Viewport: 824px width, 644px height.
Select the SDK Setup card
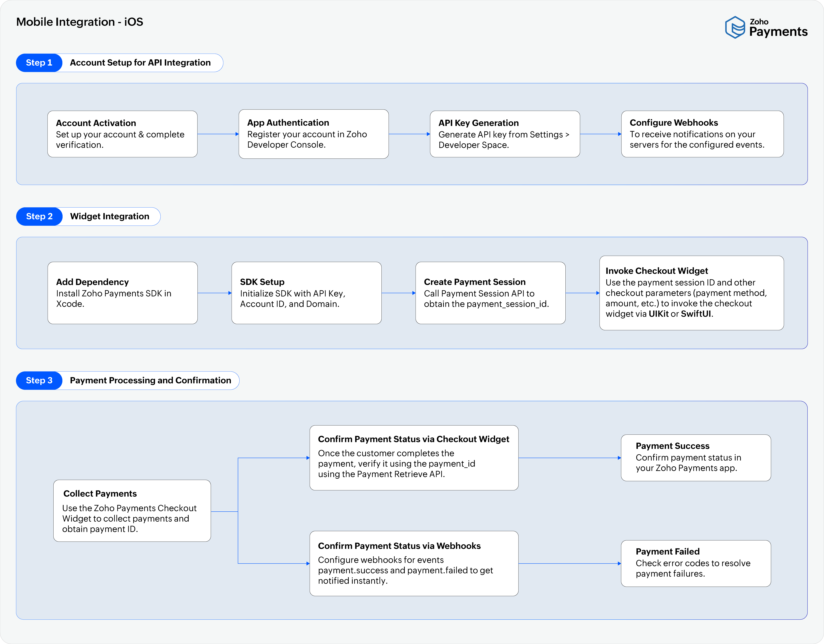306,293
